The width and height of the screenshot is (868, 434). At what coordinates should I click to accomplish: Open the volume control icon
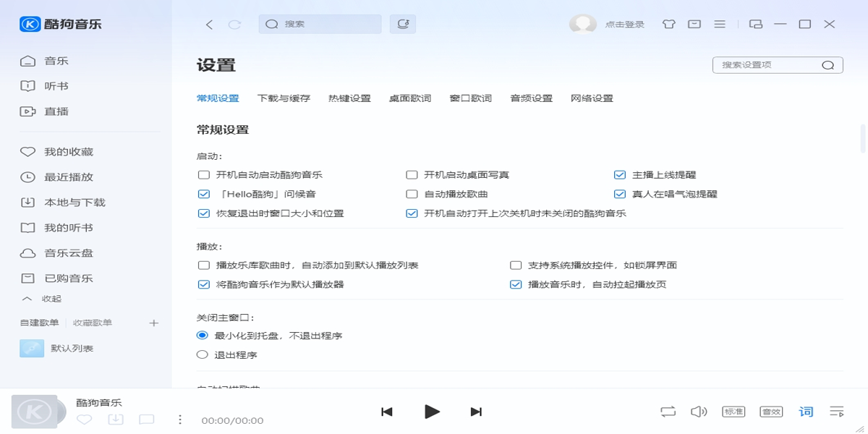pos(699,411)
